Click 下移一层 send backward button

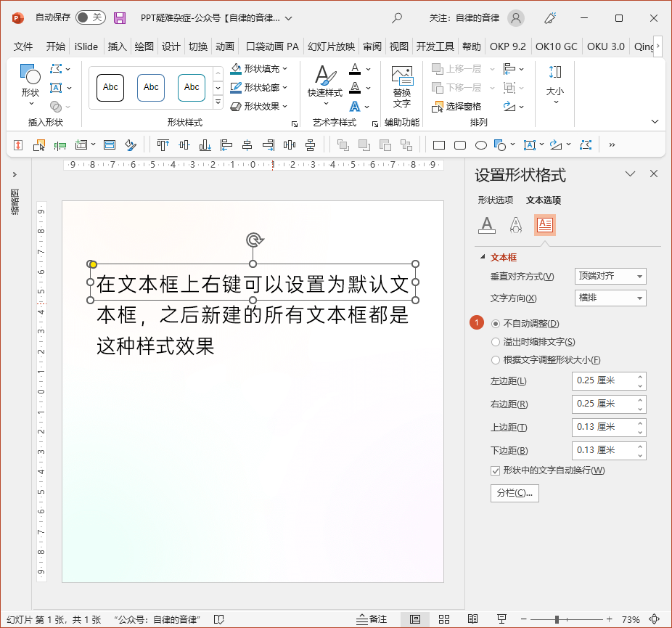click(457, 87)
